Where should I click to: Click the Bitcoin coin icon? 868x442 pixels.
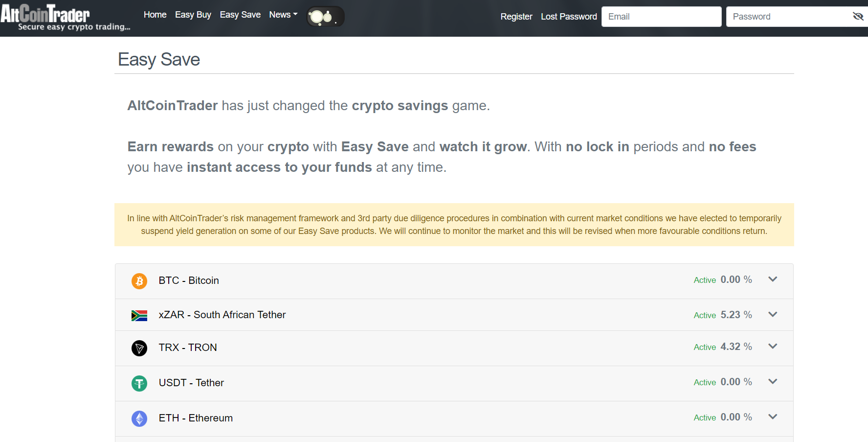point(139,281)
